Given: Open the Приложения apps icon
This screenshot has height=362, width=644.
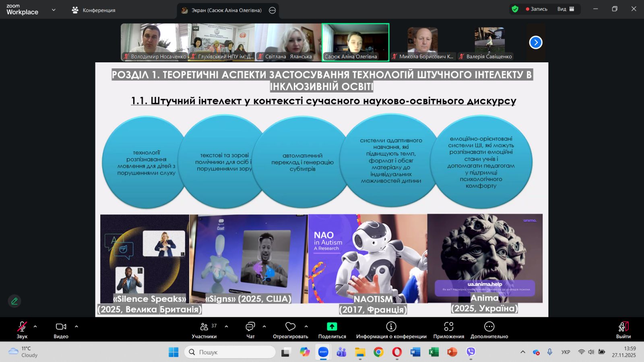Looking at the screenshot, I should 448,327.
